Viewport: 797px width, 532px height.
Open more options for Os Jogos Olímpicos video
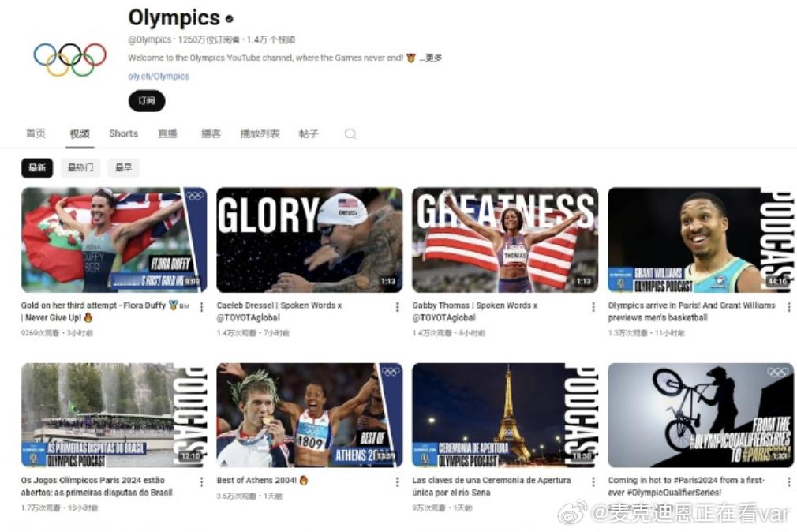[x=202, y=481]
